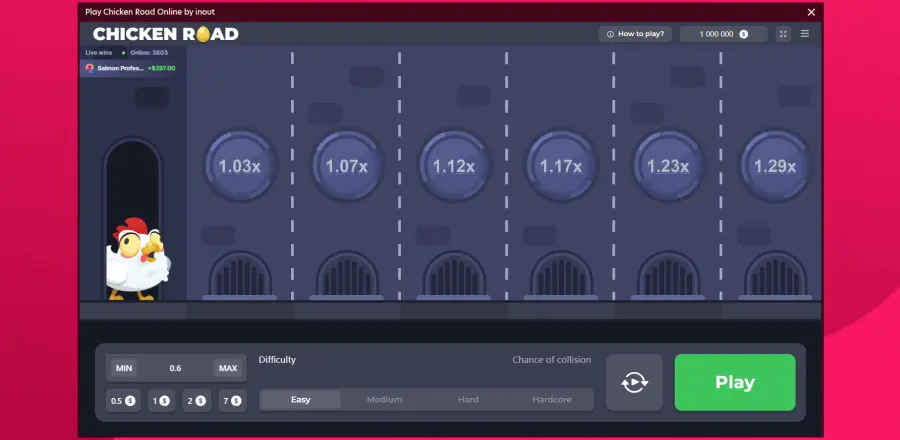900x440 pixels.
Task: Click the chicken character
Action: pos(138,258)
